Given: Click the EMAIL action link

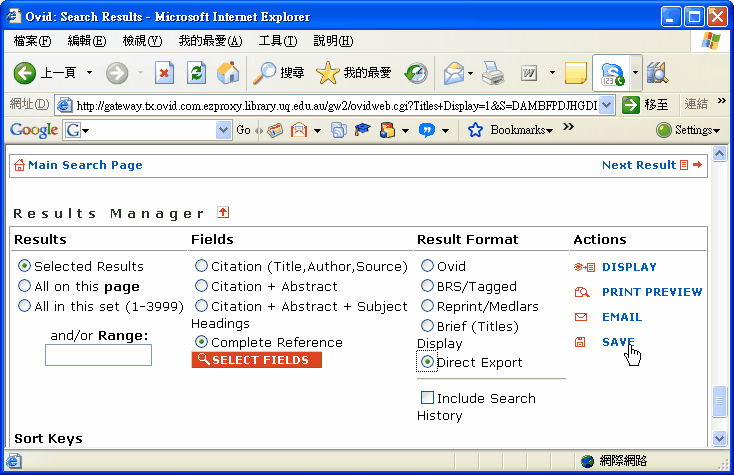Looking at the screenshot, I should (x=622, y=317).
